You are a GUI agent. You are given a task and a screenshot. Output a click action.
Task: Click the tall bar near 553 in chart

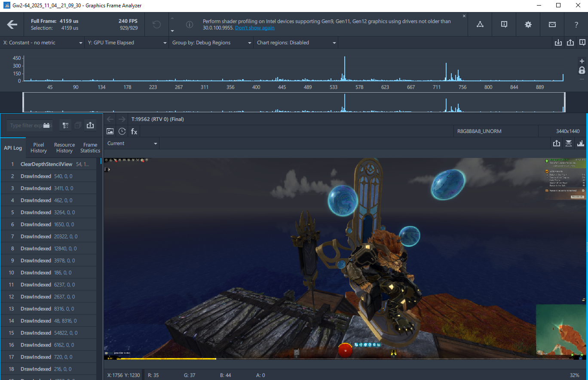(345, 69)
